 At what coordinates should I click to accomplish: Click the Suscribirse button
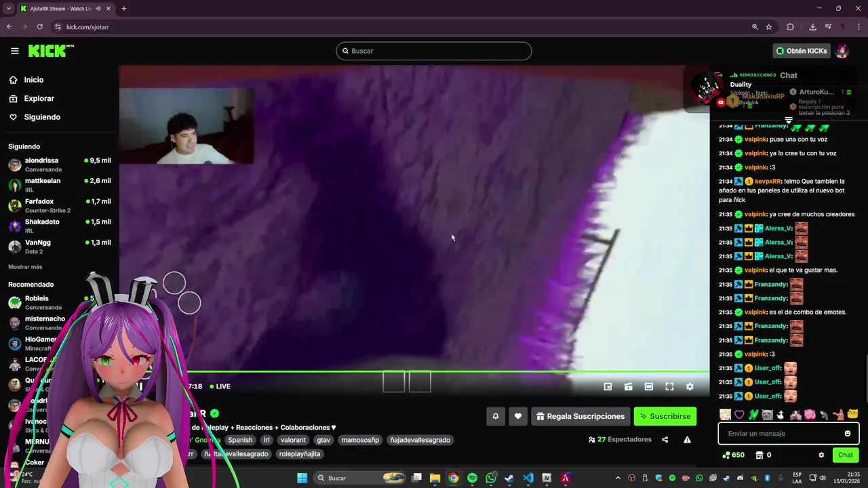[x=665, y=416]
